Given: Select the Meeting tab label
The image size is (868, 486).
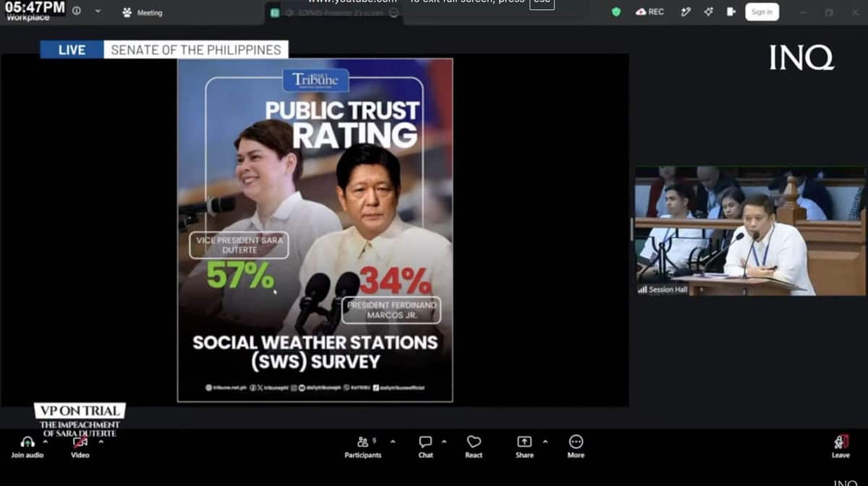Looking at the screenshot, I should pyautogui.click(x=150, y=12).
